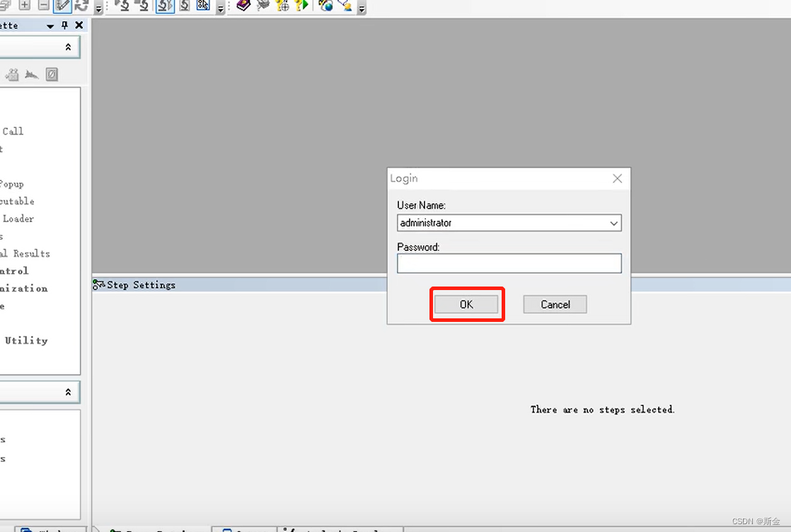Click the yellow figure with crosshair icon
791x532 pixels.
tap(282, 6)
